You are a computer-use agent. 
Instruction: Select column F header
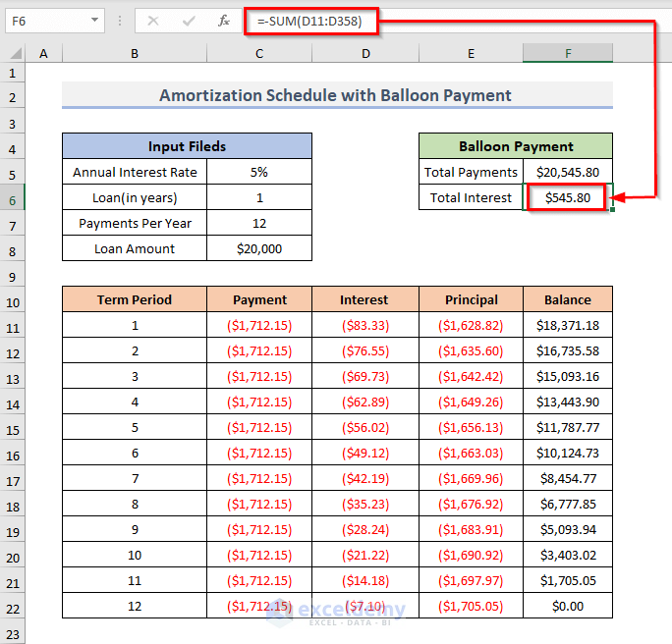(567, 53)
